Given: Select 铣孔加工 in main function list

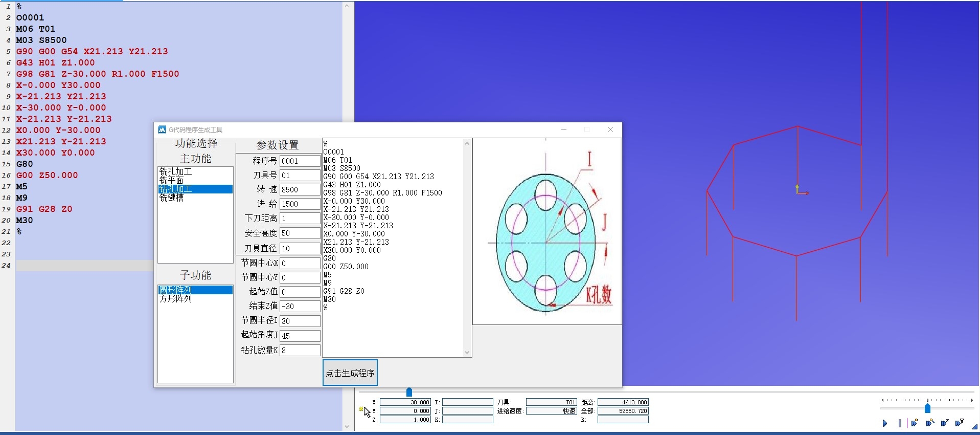Looking at the screenshot, I should coord(176,171).
